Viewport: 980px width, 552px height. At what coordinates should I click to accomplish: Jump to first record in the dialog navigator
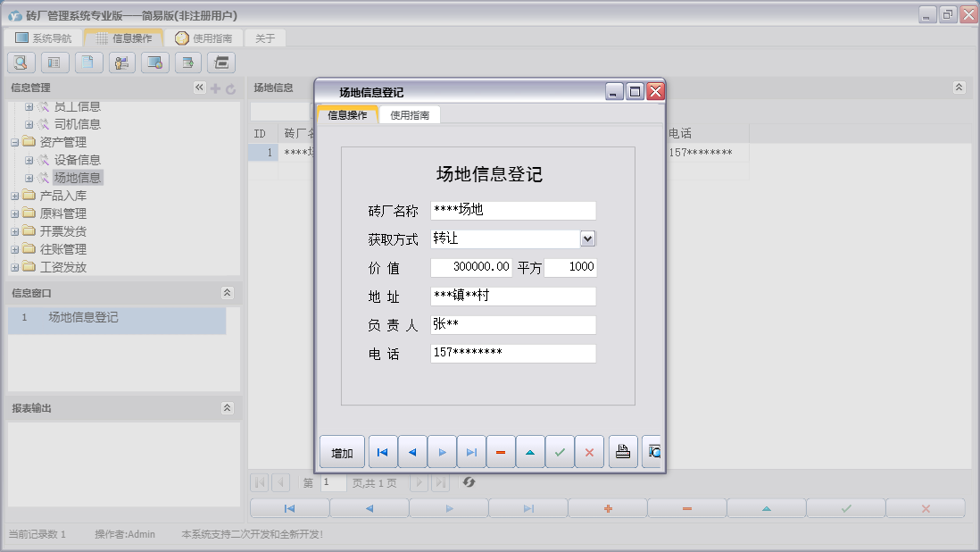pos(383,452)
